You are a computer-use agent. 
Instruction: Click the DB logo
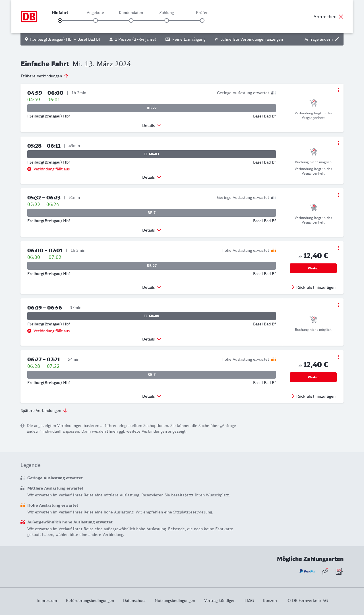(x=29, y=16)
